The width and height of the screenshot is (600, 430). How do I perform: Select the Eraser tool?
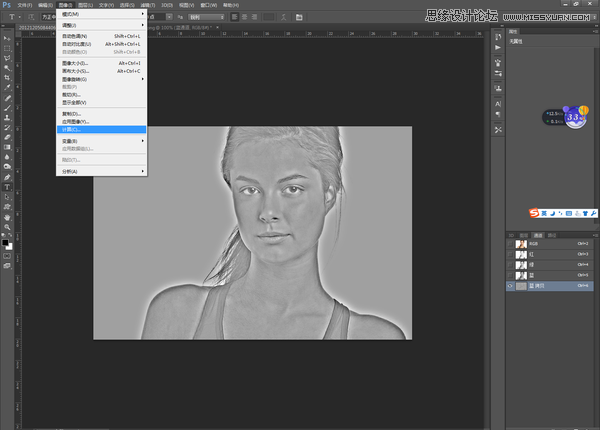coord(7,137)
